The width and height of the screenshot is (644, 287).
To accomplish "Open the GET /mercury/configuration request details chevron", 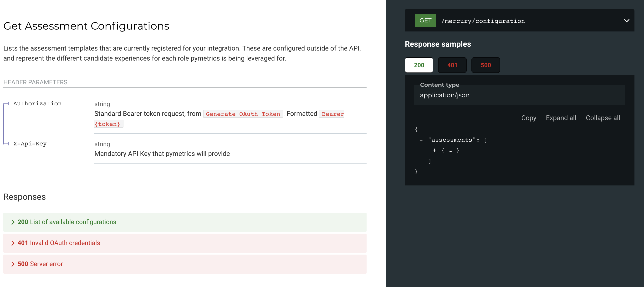I will [x=627, y=21].
